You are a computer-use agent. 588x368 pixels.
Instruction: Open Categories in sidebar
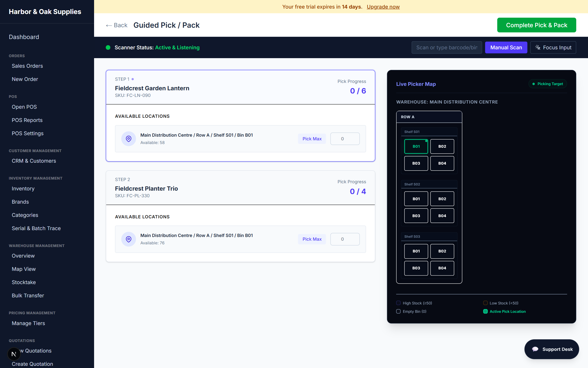25,215
